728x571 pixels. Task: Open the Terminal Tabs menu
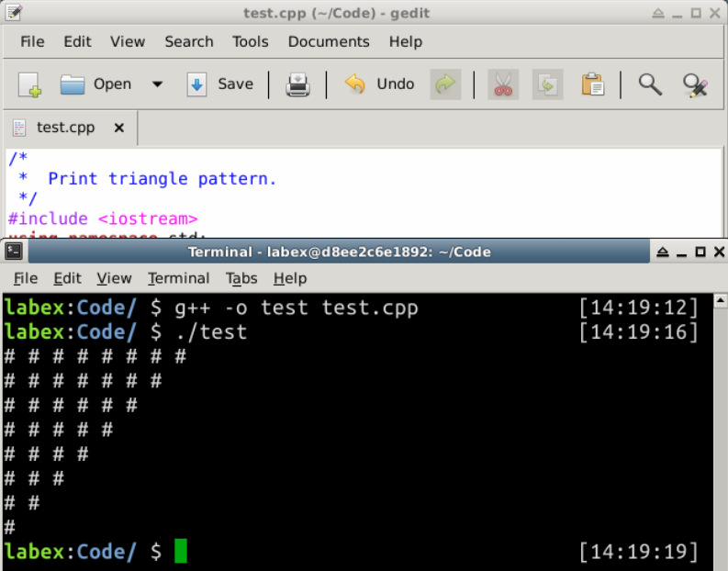pyautogui.click(x=241, y=278)
